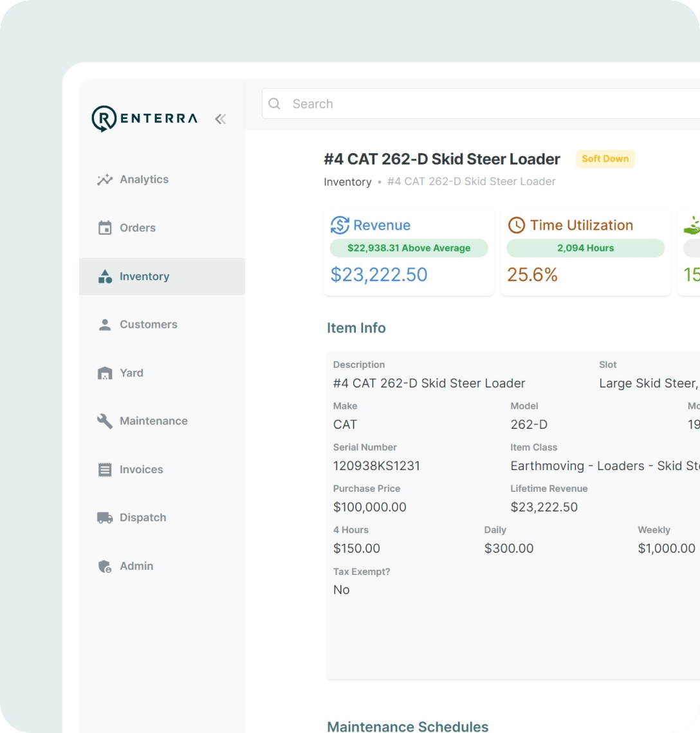This screenshot has height=733, width=700.
Task: Click the Orders calendar icon
Action: click(105, 228)
